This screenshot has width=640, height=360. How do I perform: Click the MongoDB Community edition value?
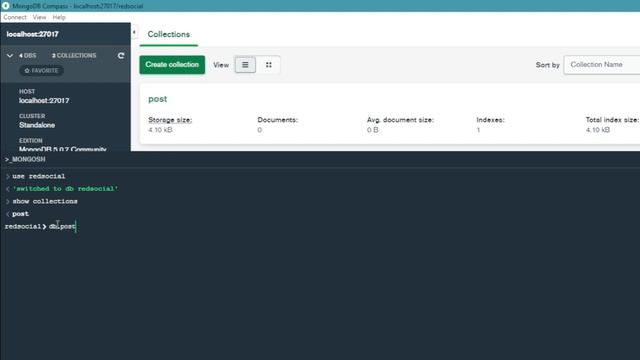(x=62, y=149)
